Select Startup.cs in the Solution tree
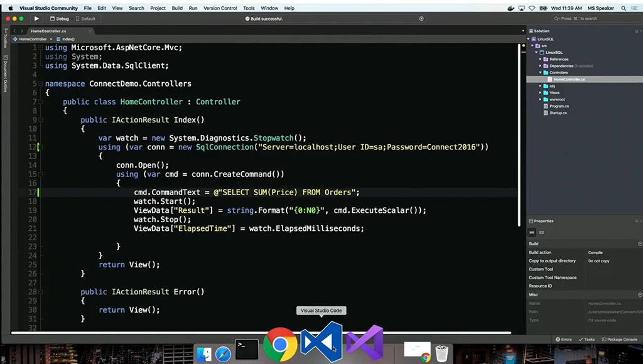Image resolution: width=643 pixels, height=364 pixels. (x=558, y=112)
